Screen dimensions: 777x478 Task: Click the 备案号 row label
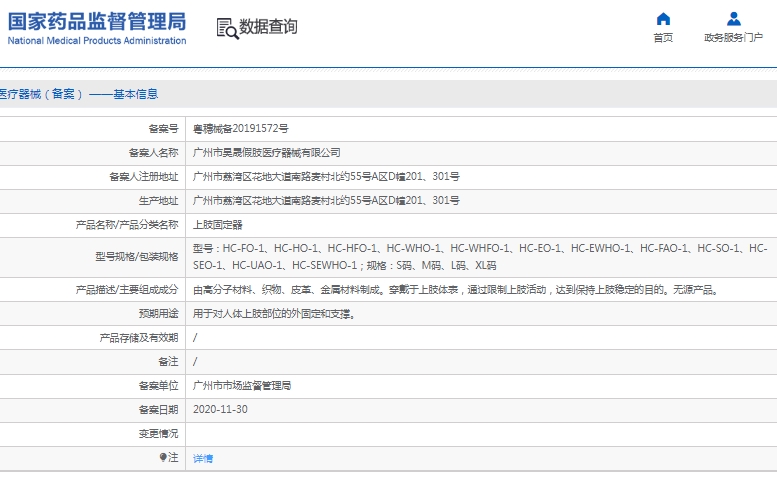163,129
